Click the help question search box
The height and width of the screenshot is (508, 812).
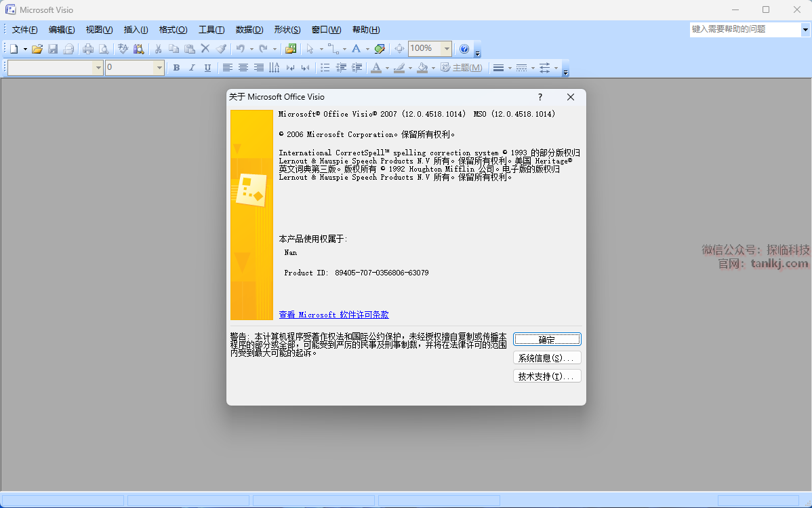745,29
